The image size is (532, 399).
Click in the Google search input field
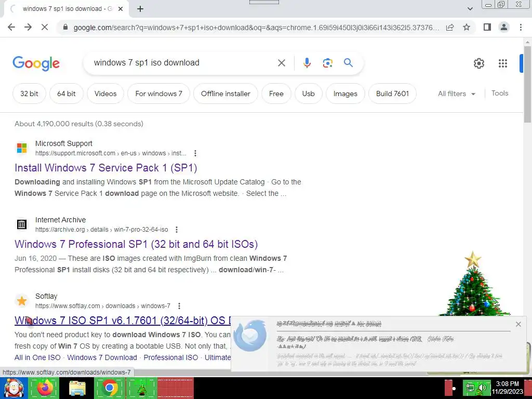pyautogui.click(x=183, y=63)
